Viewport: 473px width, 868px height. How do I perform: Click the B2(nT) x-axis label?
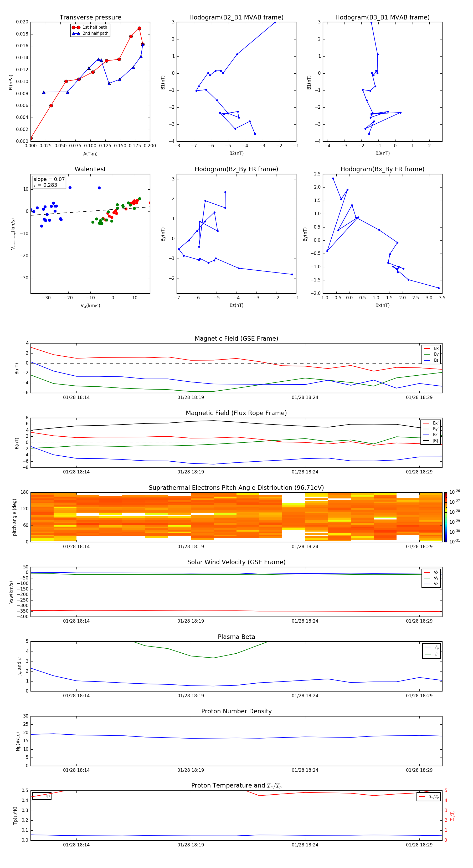pos(236,153)
